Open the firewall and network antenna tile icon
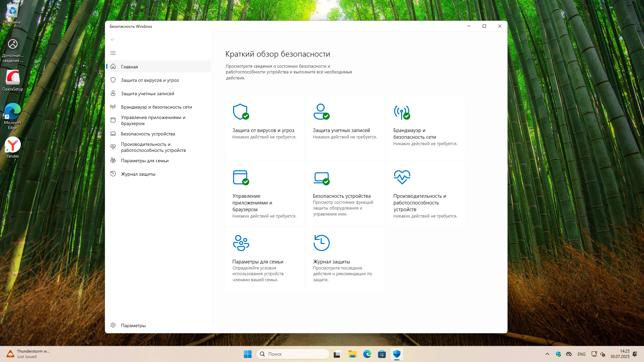Image resolution: width=644 pixels, height=362 pixels. pyautogui.click(x=401, y=112)
